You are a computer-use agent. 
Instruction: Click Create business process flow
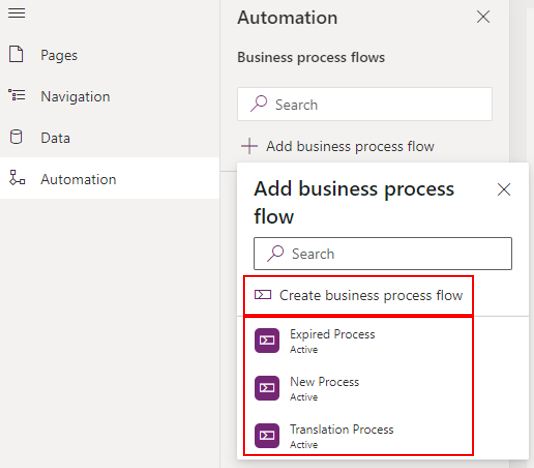(x=359, y=295)
